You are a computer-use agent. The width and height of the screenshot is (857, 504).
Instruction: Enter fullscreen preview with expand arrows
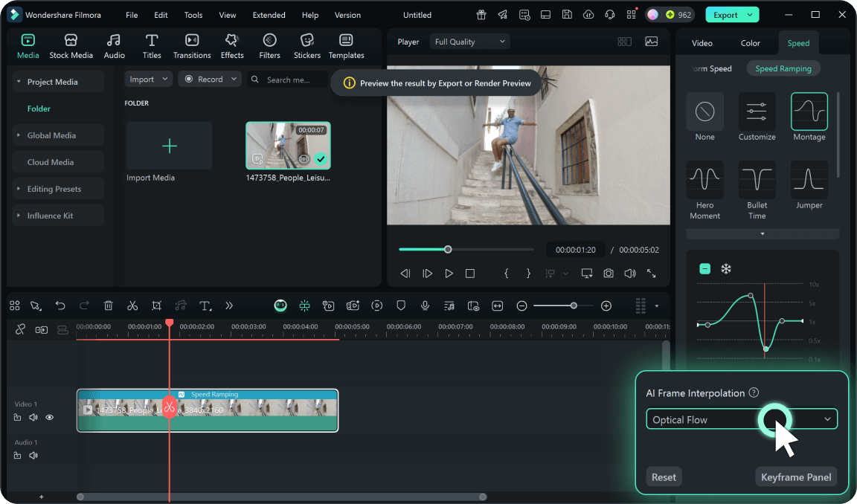point(652,273)
